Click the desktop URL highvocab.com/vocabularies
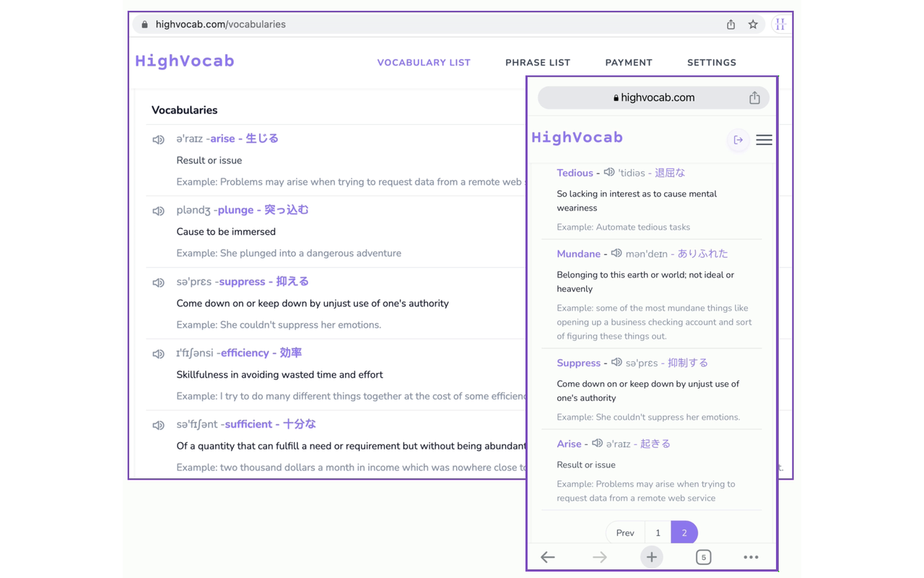924x578 pixels. pos(221,25)
